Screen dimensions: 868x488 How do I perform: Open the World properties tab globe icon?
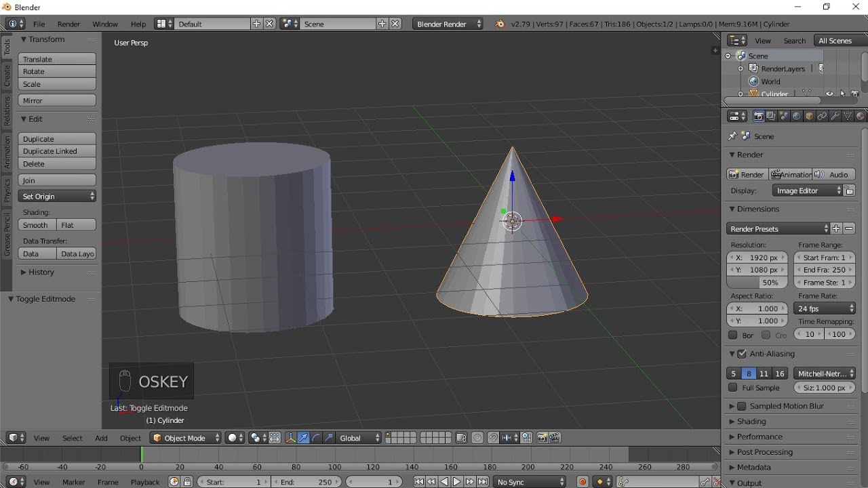tap(797, 117)
